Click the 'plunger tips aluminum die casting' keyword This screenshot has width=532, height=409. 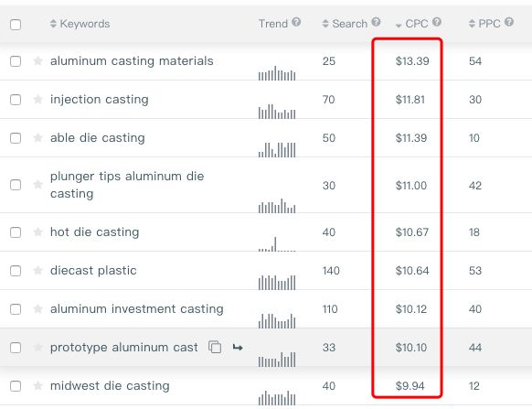coord(127,185)
